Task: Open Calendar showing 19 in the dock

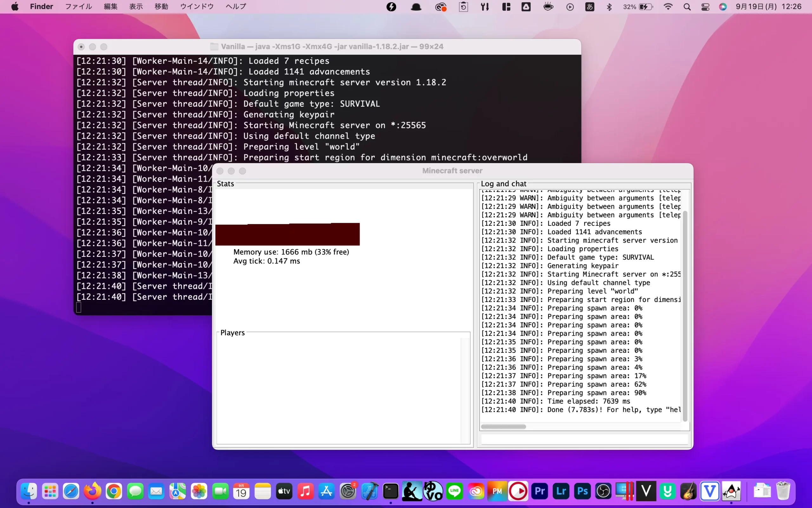Action: click(242, 491)
